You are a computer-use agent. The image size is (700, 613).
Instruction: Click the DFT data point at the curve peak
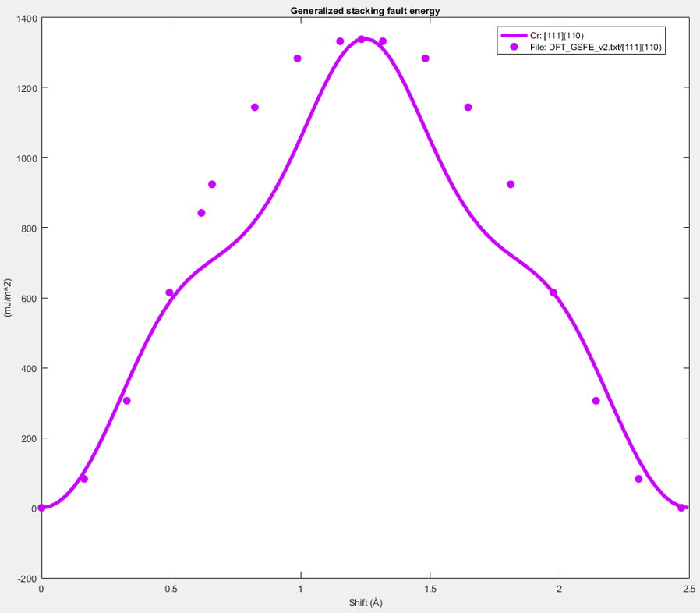[361, 39]
